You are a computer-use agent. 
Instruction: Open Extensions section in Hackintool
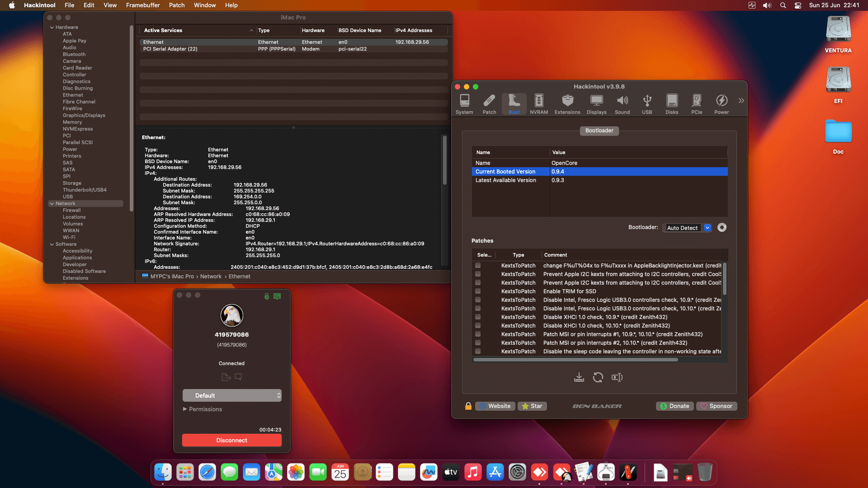[x=567, y=104]
